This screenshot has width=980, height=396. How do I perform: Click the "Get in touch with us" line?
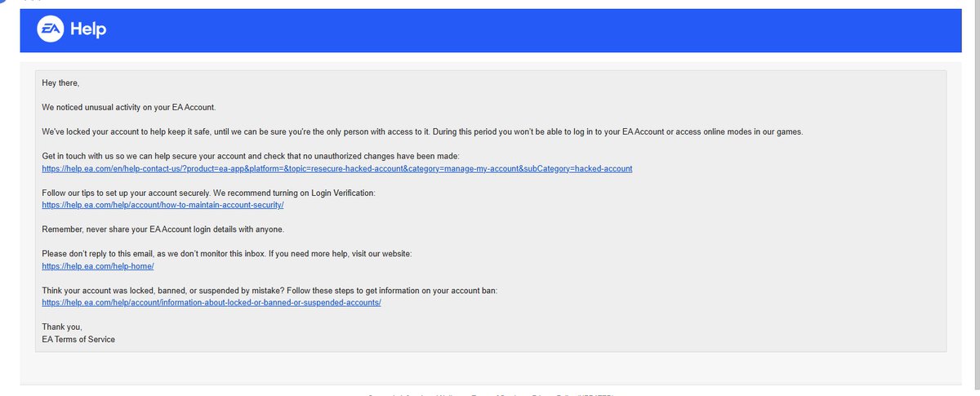click(252, 155)
